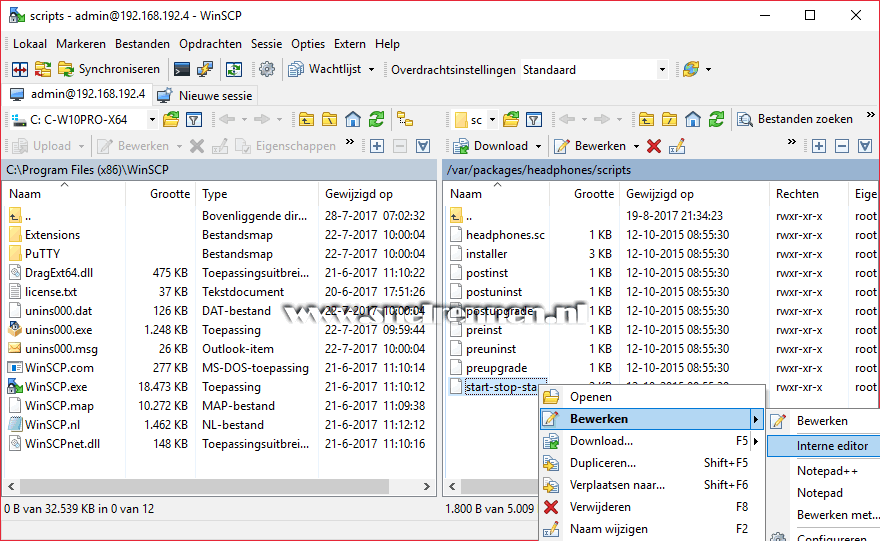Open the Nieuwe sessie tab
The image size is (880, 541).
205,95
